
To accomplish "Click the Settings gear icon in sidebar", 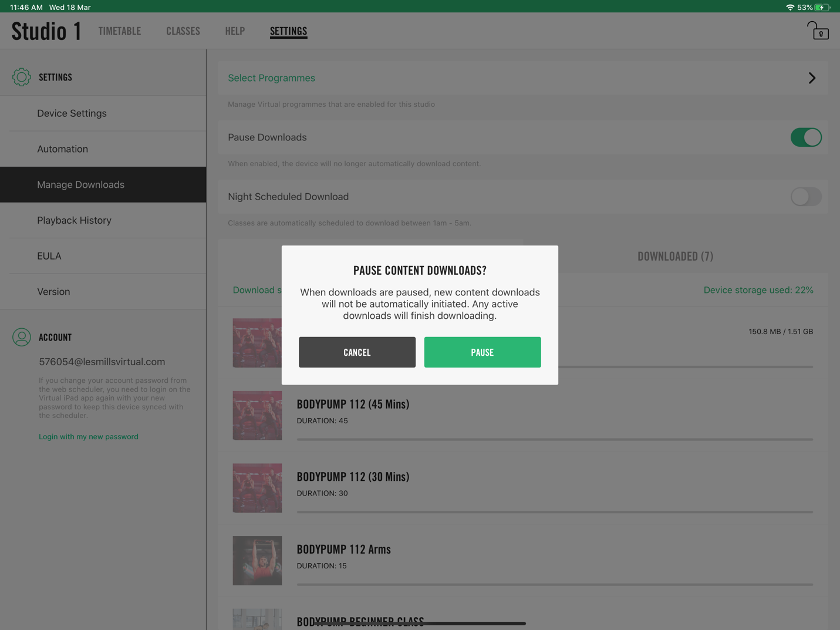I will click(22, 77).
